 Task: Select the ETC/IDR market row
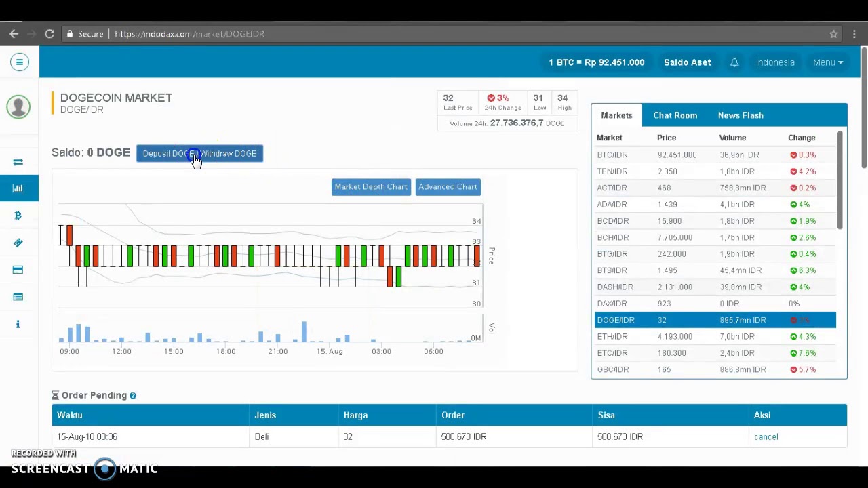[715, 353]
